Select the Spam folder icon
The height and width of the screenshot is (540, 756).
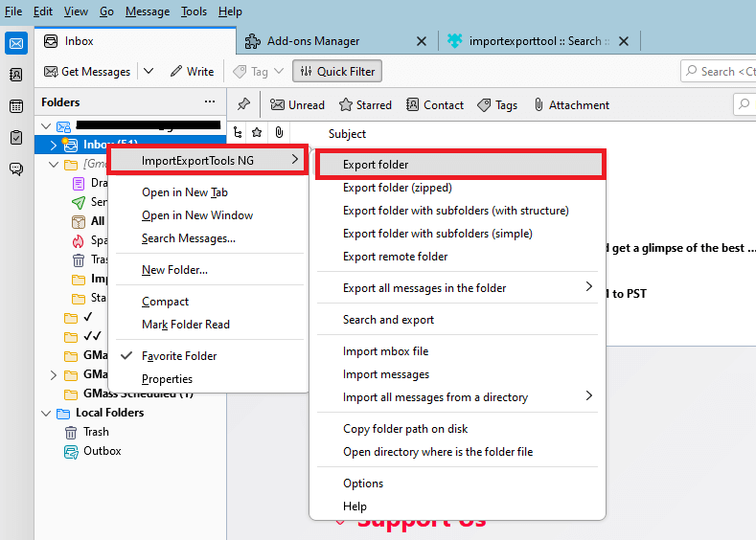pos(79,241)
